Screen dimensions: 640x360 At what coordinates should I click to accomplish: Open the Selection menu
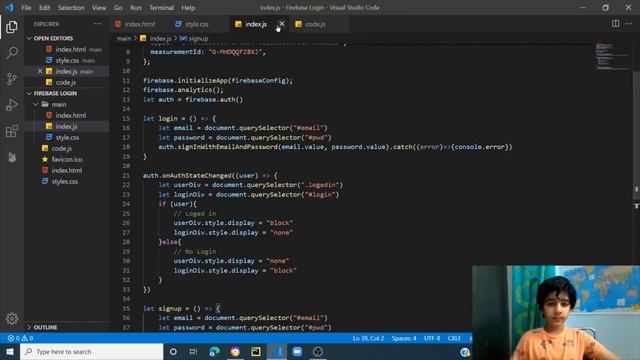(71, 7)
